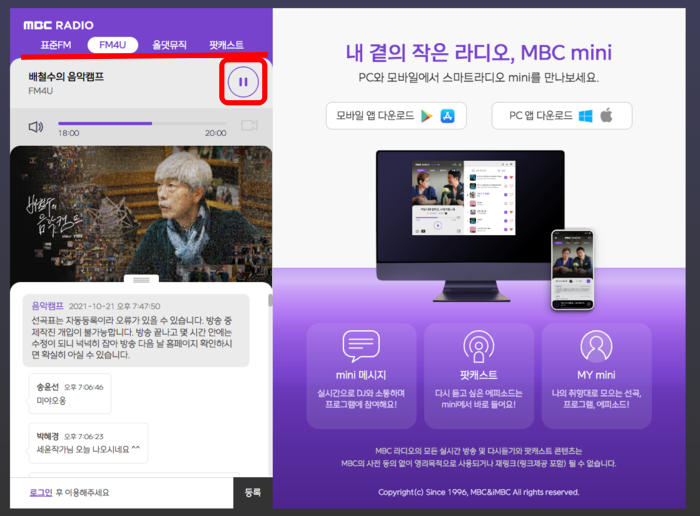Click the 배철수의 음악캠프 program title

pyautogui.click(x=66, y=77)
